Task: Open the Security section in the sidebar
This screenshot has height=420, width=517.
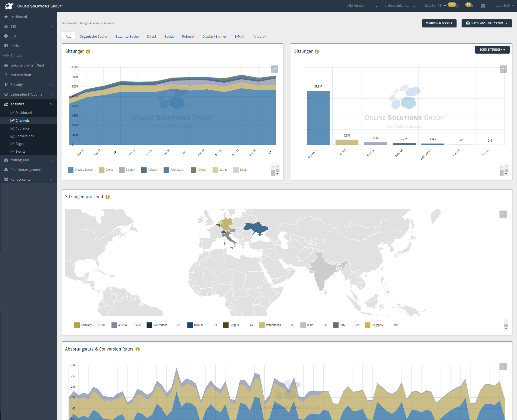Action: click(x=16, y=85)
